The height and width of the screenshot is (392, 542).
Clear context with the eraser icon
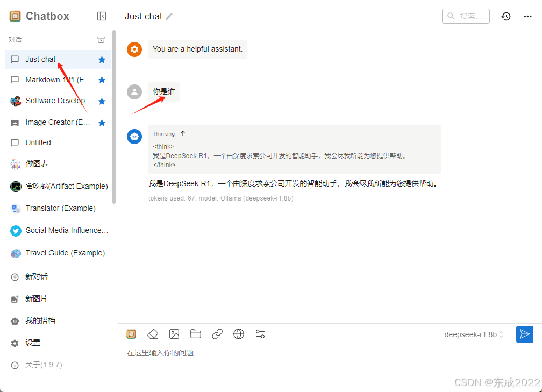[x=153, y=334]
